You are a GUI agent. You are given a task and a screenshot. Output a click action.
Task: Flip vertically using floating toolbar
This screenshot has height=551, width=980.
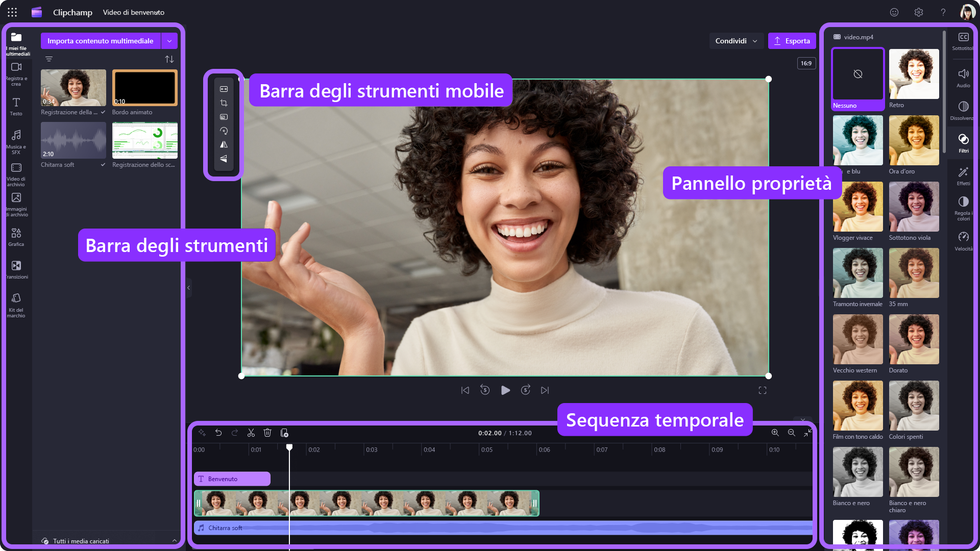click(224, 159)
